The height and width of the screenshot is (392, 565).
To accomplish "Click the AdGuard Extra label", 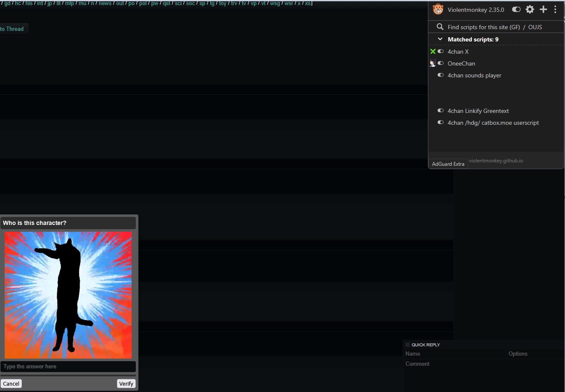I will (x=448, y=164).
